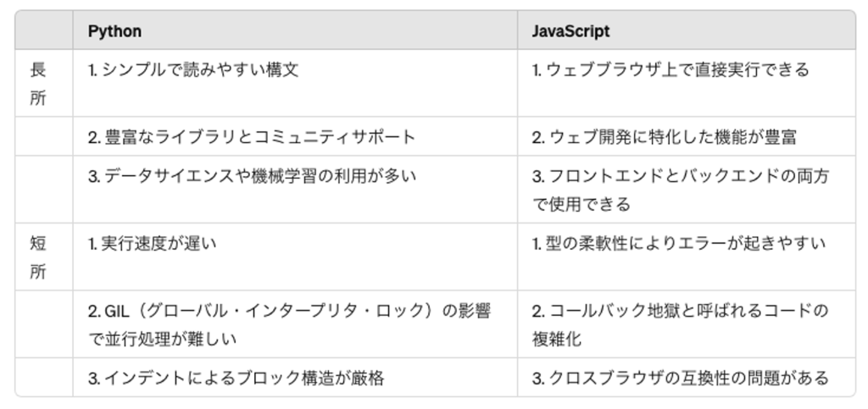Screen dimensions: 868x409
Task: Click the データサイエンスや機械学習 cell
Action: pos(252,176)
